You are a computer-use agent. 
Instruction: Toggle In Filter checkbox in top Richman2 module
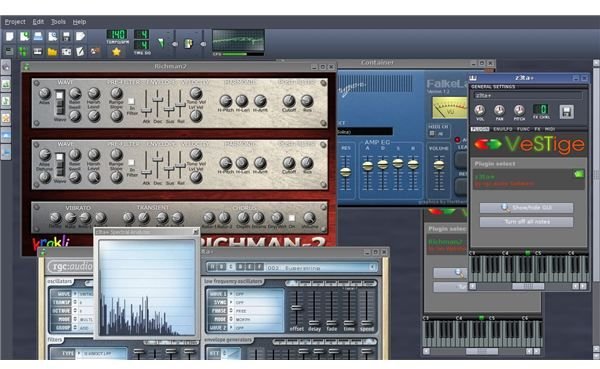click(x=131, y=101)
